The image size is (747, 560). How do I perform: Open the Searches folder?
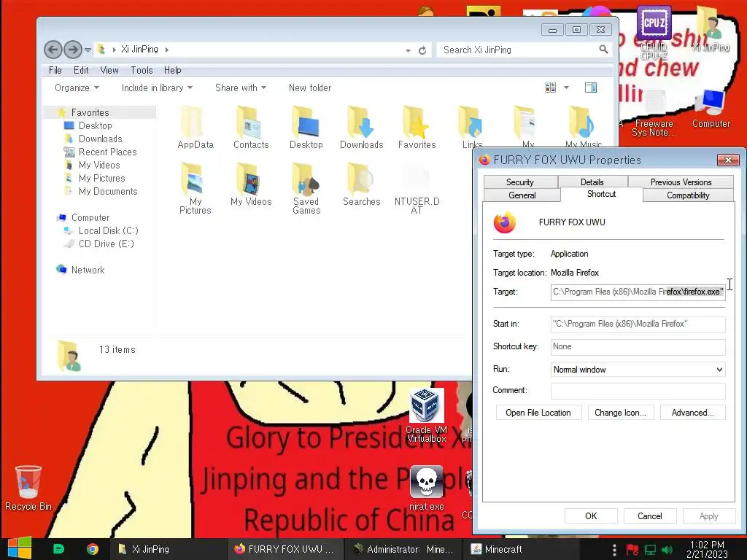362,184
